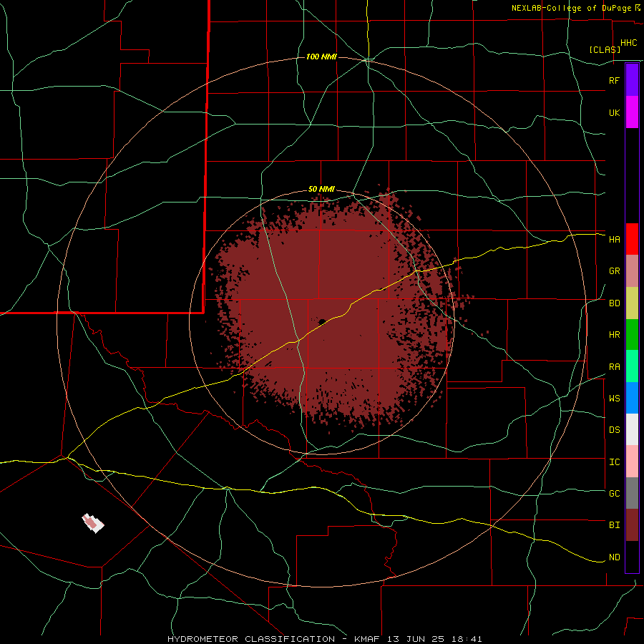Click the [CLAS] units label
The width and height of the screenshot is (644, 644).
[x=605, y=49]
